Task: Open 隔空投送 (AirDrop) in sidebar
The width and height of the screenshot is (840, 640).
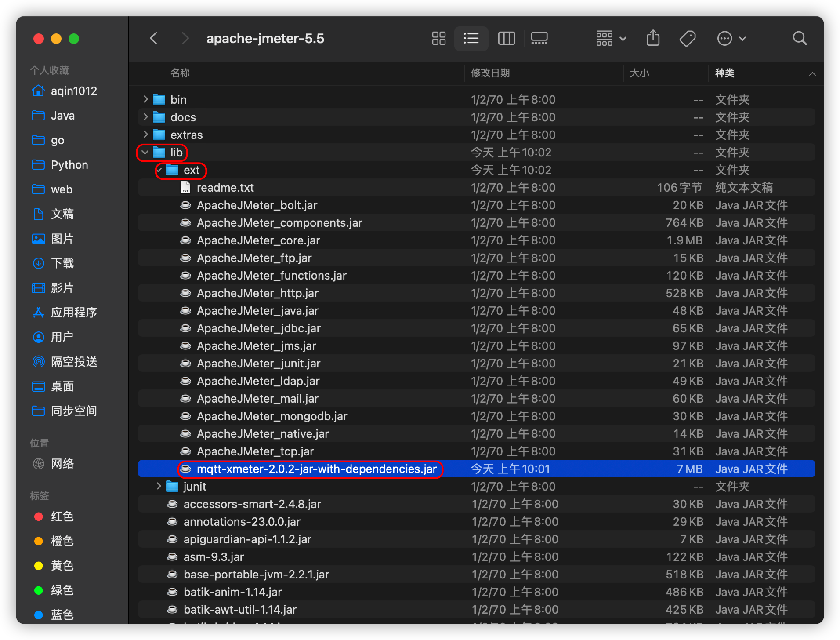Action: click(74, 361)
